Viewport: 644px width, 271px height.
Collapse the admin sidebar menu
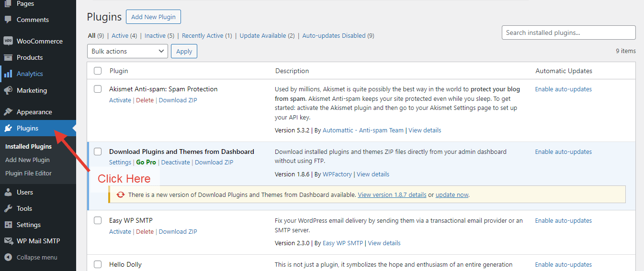click(32, 257)
